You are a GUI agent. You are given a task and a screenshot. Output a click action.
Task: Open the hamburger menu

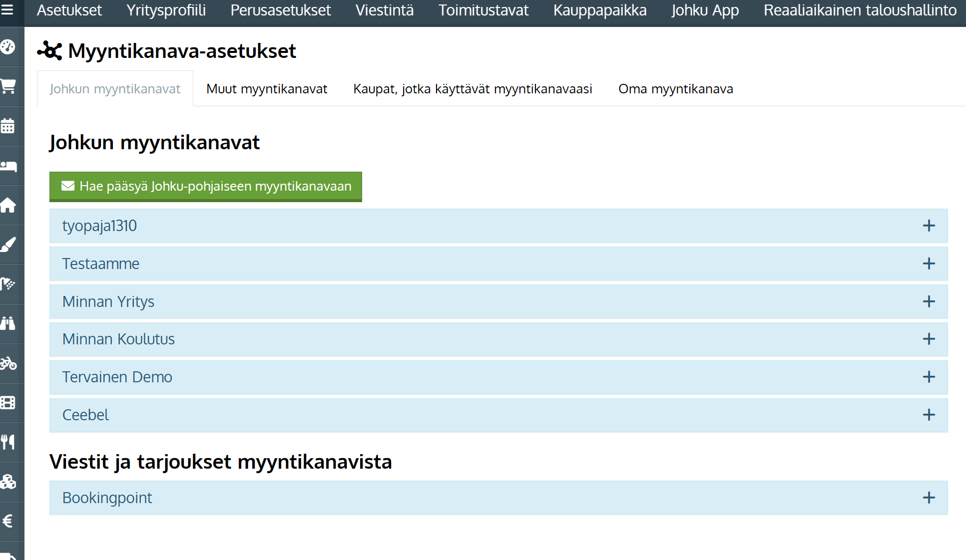click(x=7, y=9)
